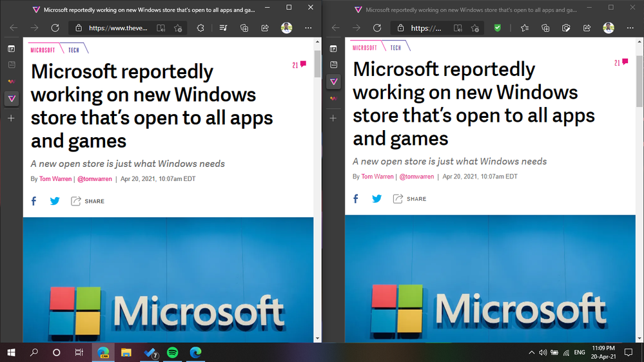
Task: Open Microsoft To Do from the taskbar
Action: 150,352
